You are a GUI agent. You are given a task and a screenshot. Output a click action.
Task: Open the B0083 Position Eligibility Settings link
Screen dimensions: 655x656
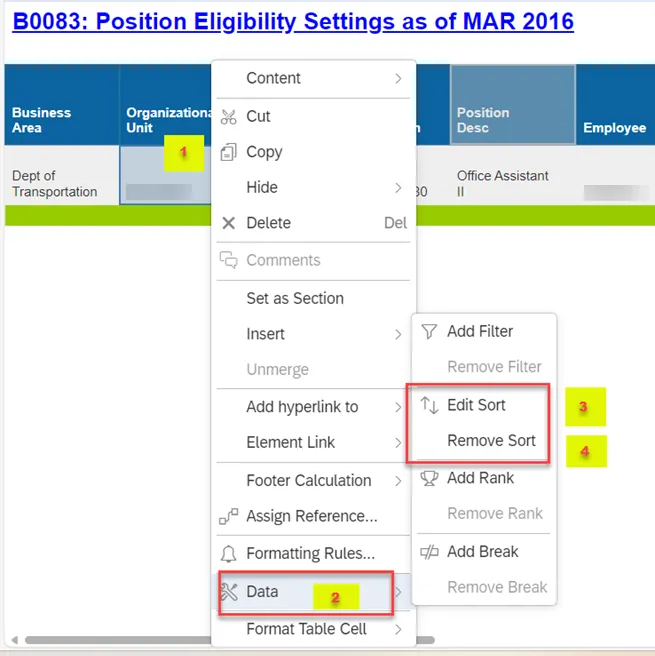coord(293,21)
